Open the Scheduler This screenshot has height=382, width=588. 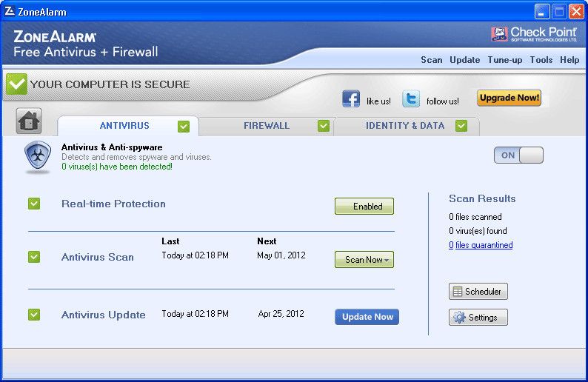pos(478,291)
